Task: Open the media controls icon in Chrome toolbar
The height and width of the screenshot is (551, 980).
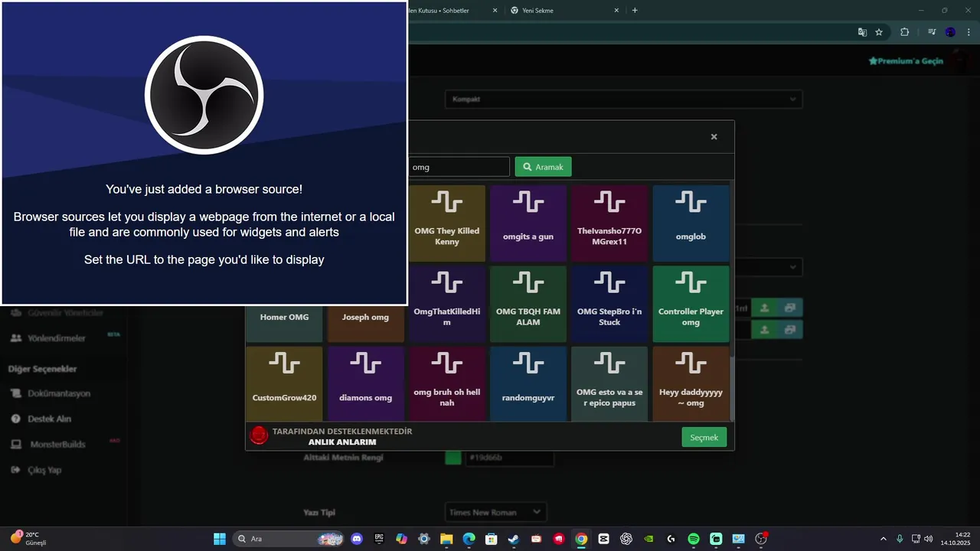Action: (x=931, y=32)
